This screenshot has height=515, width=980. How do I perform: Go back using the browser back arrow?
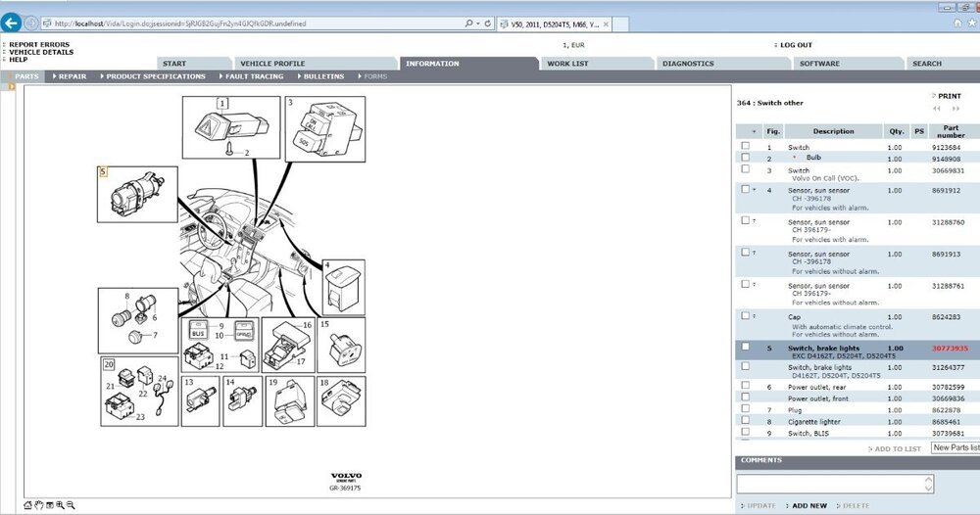[12, 23]
